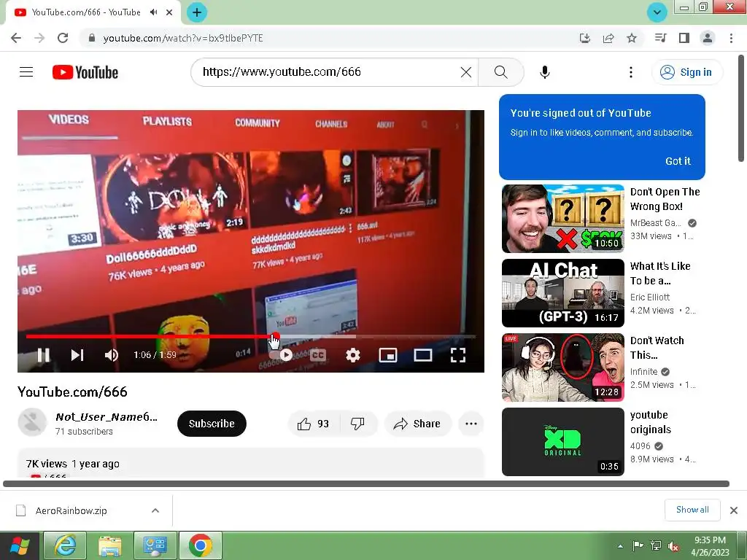This screenshot has height=560, width=747.
Task: Toggle the autoplay switch in player
Action: [281, 355]
